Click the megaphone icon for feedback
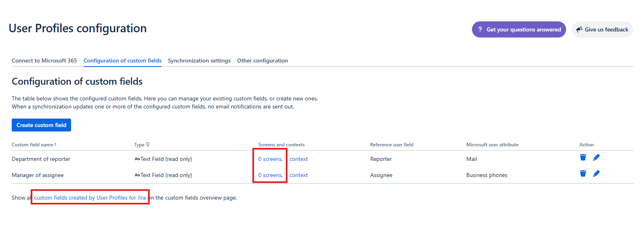 tap(579, 29)
